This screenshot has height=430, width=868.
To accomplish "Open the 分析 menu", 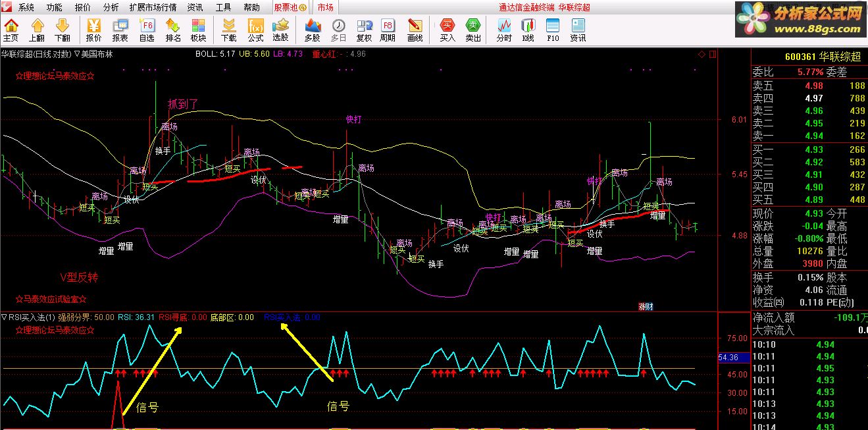I will click(111, 7).
